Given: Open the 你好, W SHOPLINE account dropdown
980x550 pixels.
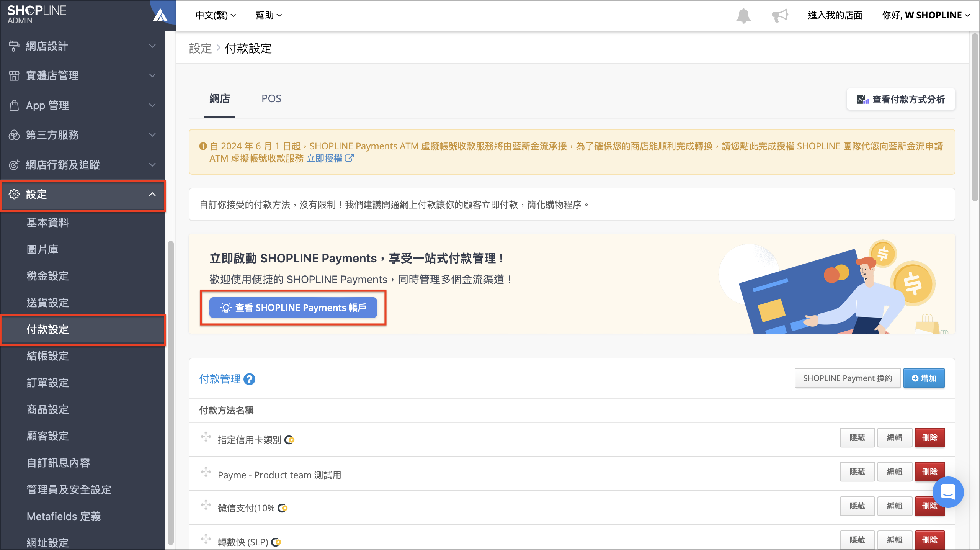Looking at the screenshot, I should [926, 15].
